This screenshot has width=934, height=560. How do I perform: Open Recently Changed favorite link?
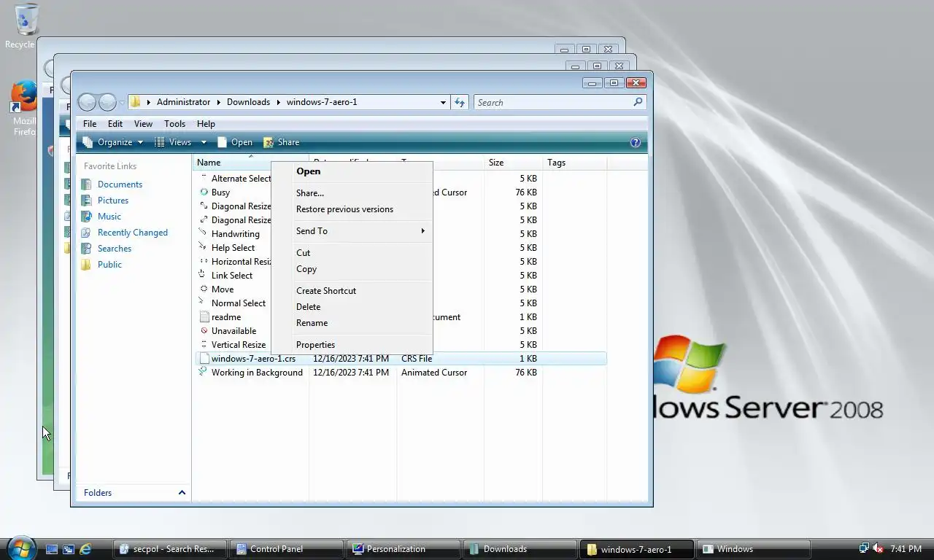pyautogui.click(x=133, y=233)
